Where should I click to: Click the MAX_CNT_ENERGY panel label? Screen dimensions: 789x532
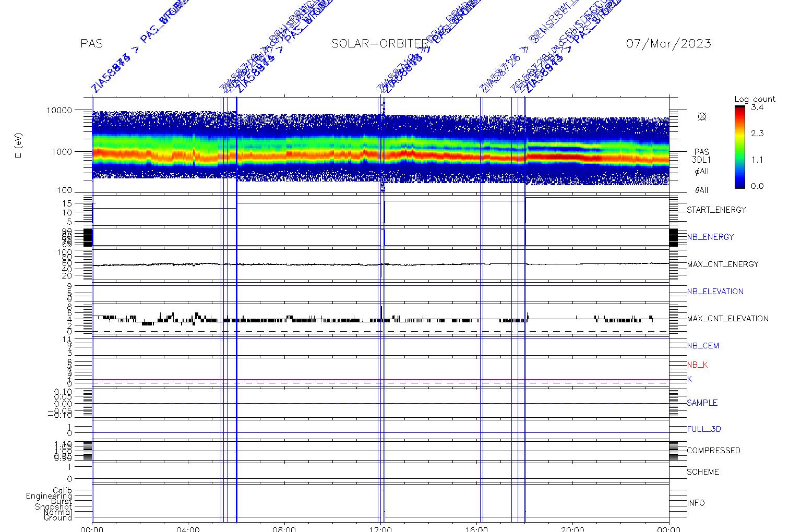[723, 264]
